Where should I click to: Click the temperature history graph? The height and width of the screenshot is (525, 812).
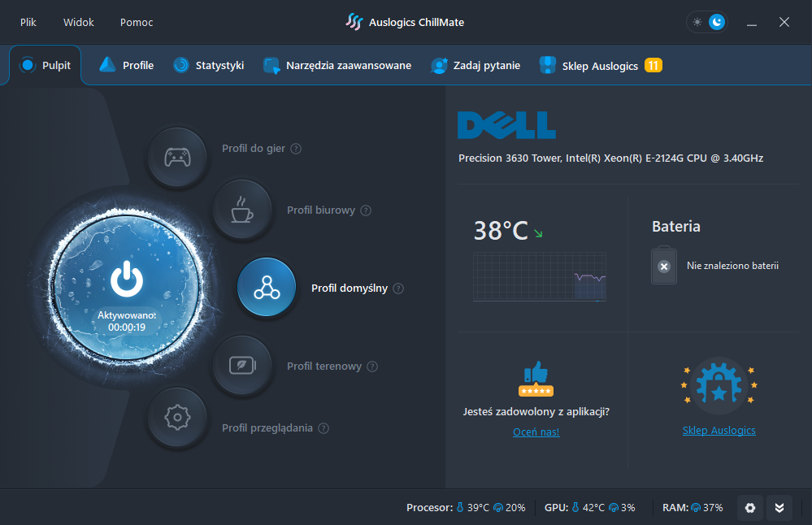(540, 276)
